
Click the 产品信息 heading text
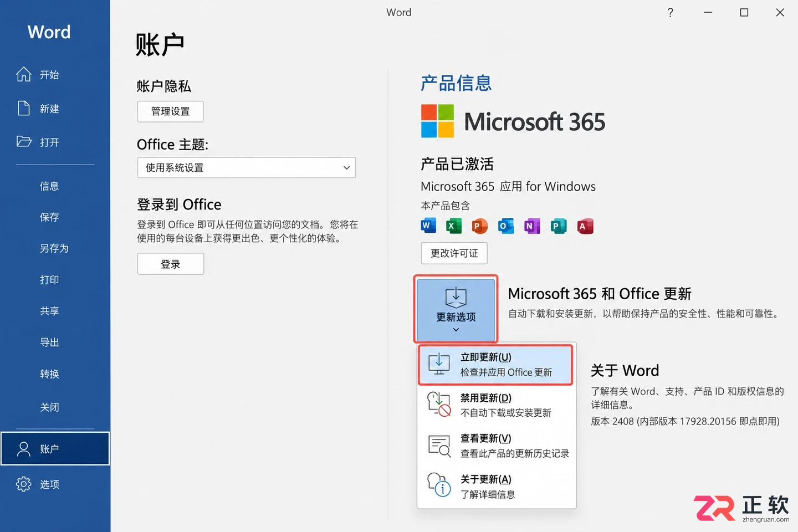pos(456,83)
